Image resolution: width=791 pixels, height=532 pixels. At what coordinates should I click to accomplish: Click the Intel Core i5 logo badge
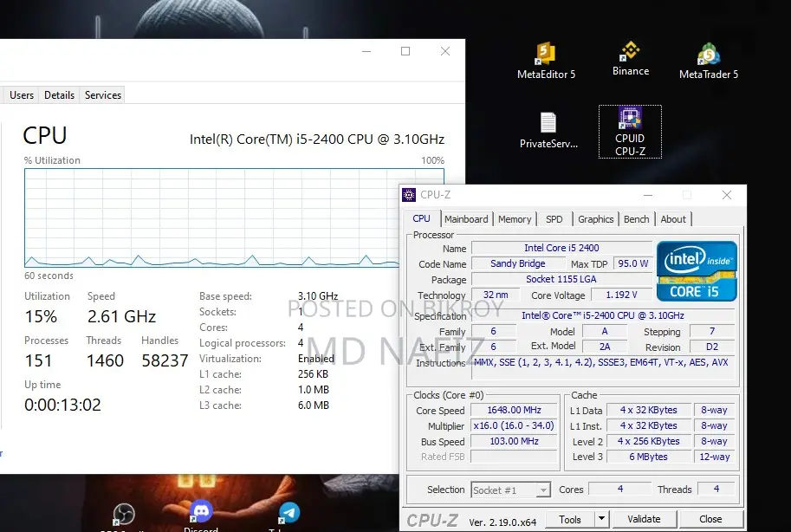coord(697,271)
